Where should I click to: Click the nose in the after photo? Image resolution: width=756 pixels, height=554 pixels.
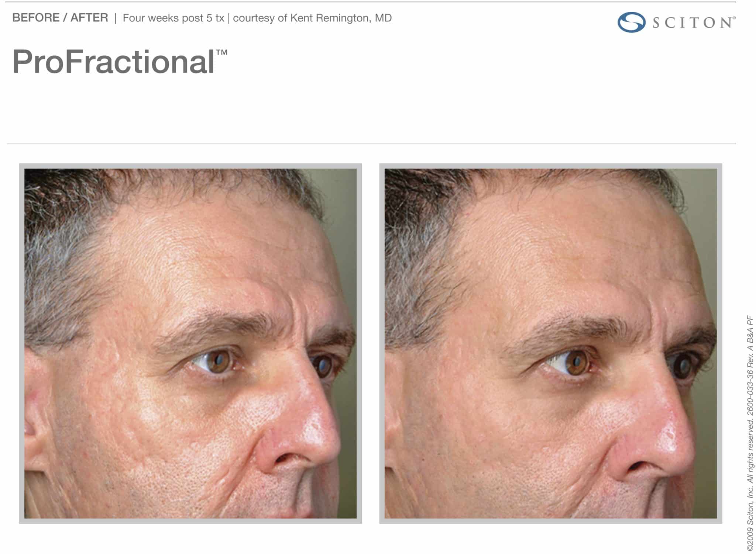pos(661,439)
